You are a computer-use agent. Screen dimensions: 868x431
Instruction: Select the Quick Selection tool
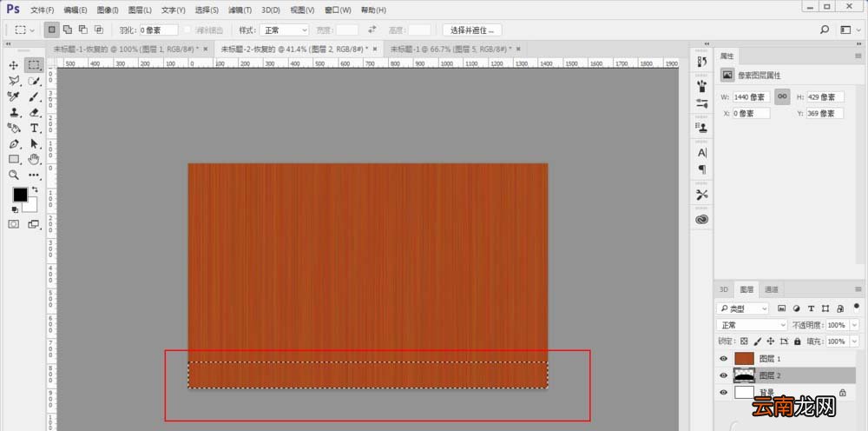(35, 81)
